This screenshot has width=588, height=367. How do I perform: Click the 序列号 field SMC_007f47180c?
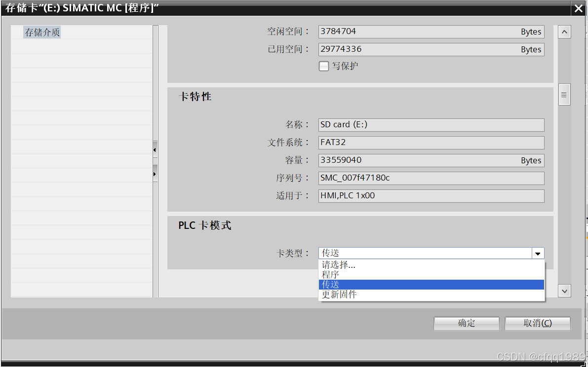tap(431, 178)
